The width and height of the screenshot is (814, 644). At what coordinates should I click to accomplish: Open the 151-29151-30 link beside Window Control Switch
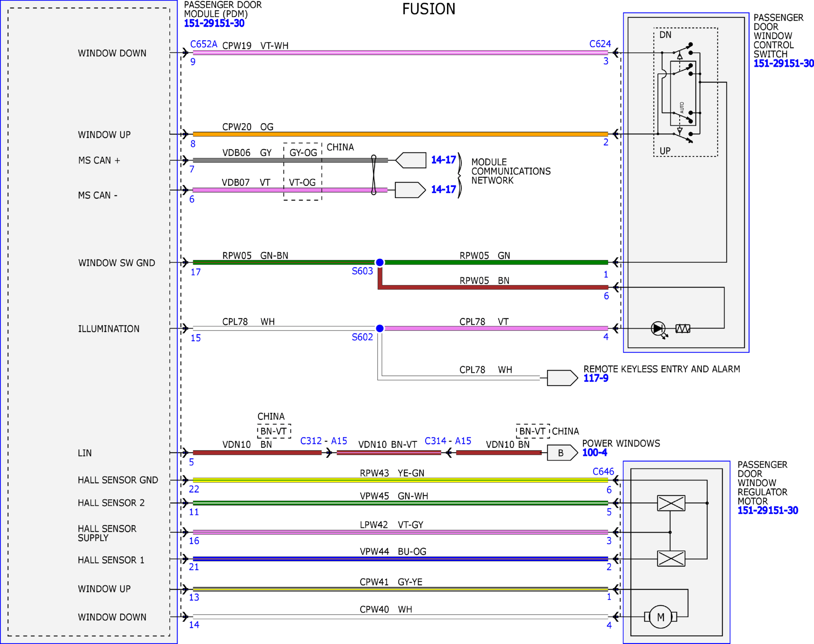tap(783, 63)
